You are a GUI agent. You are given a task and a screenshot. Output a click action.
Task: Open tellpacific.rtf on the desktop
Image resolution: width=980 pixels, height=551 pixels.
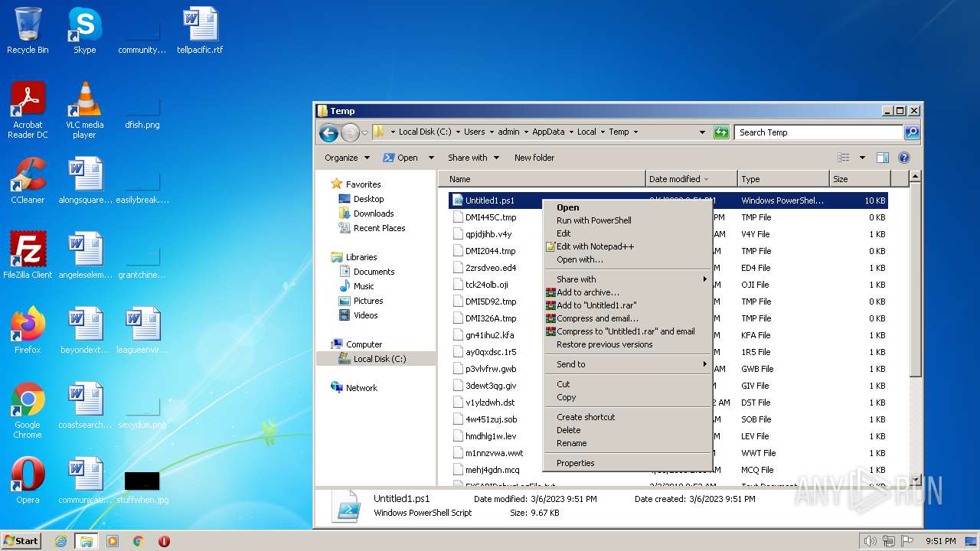point(200,31)
